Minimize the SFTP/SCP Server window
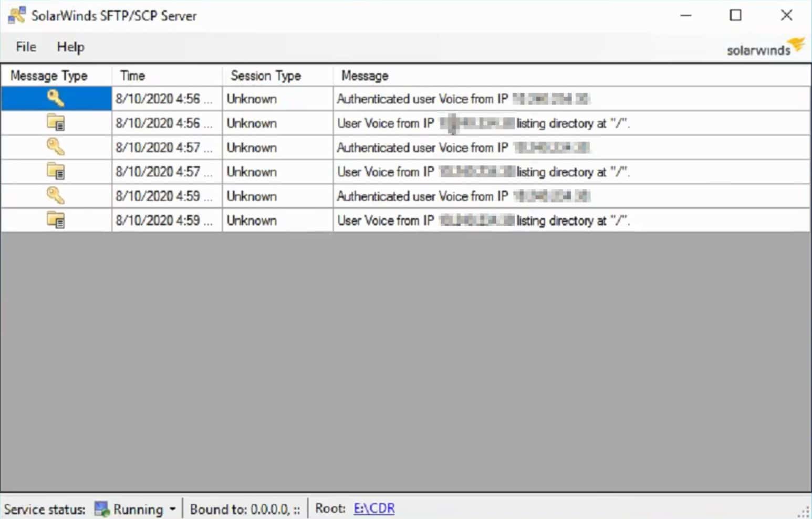 point(685,15)
